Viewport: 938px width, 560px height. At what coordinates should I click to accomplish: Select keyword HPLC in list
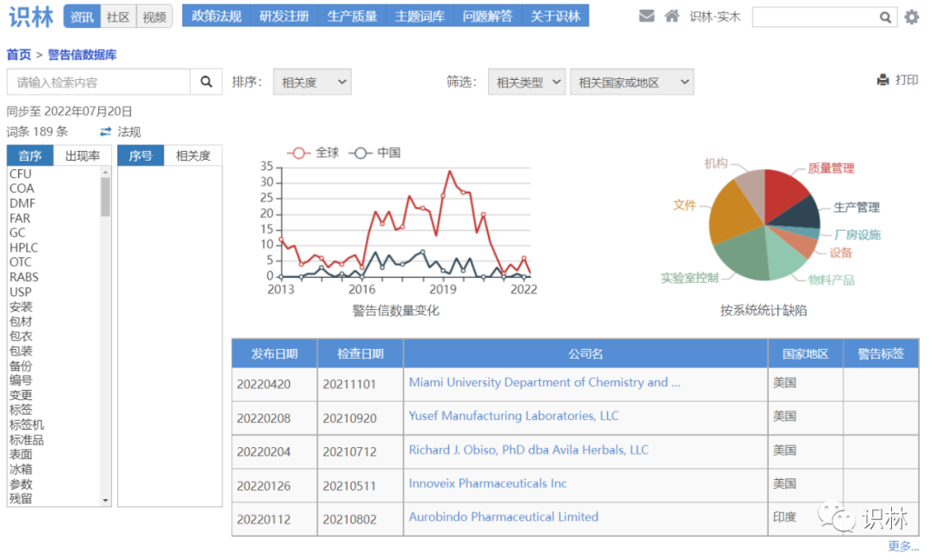(x=23, y=247)
